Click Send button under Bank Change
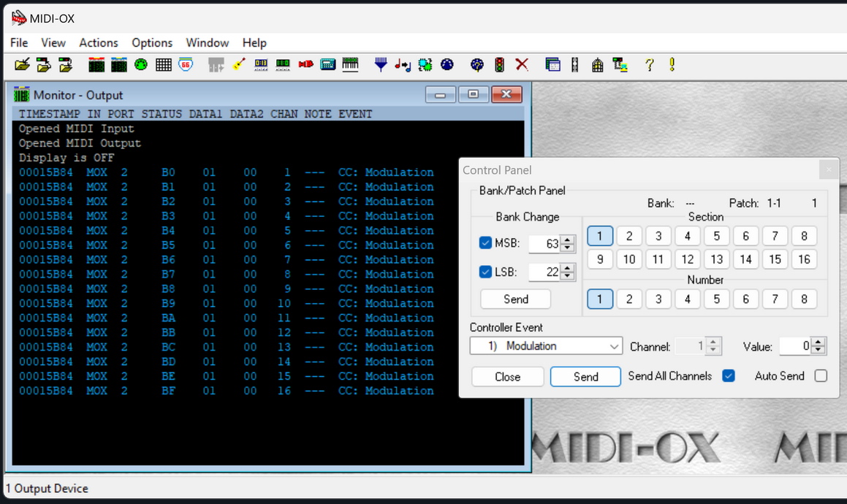 point(516,299)
